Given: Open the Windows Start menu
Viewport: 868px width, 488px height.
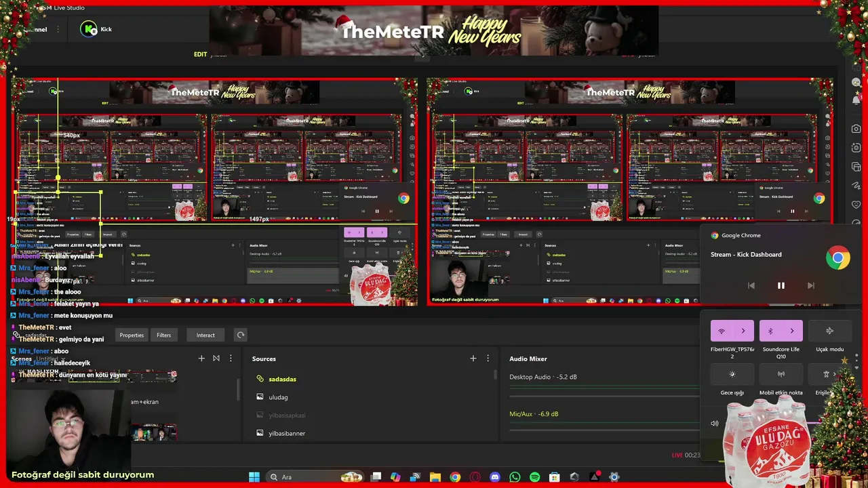Looking at the screenshot, I should 254,477.
